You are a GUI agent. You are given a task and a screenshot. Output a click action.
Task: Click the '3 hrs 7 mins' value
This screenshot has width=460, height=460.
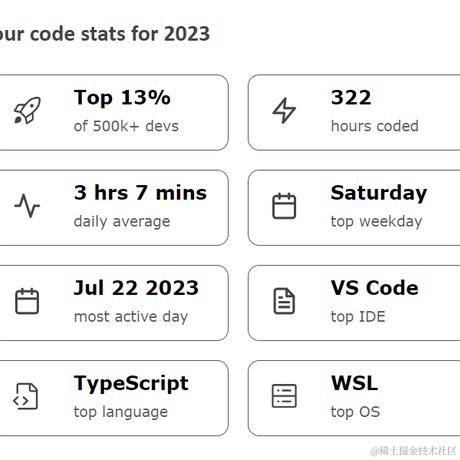pos(140,193)
